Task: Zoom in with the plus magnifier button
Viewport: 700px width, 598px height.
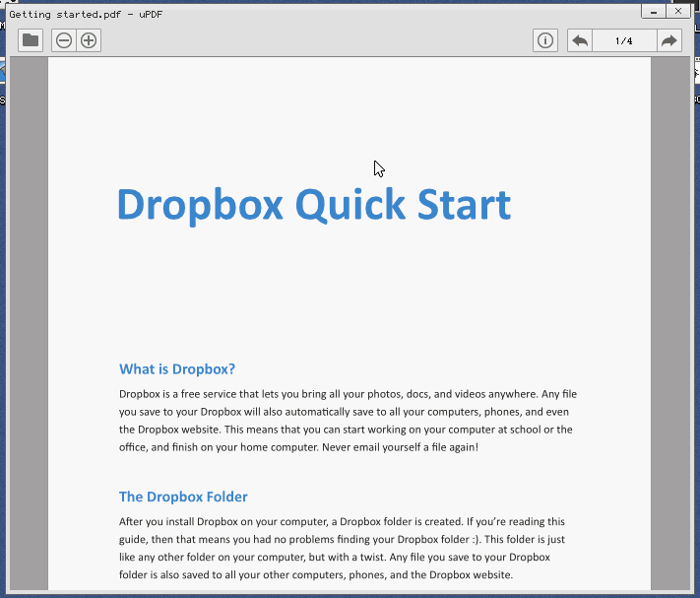Action: [x=89, y=40]
